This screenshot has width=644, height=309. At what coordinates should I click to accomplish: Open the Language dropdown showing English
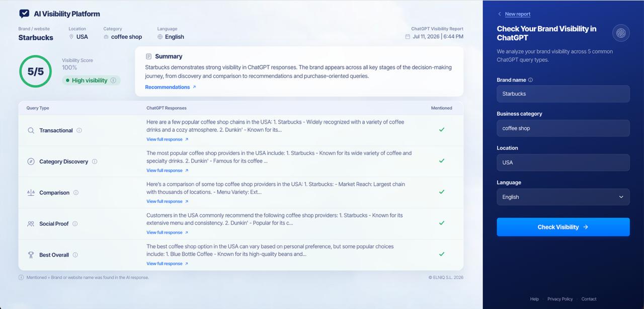563,197
